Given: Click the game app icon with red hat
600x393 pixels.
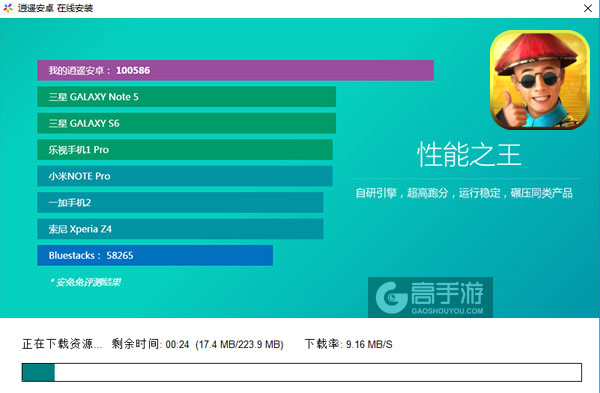Looking at the screenshot, I should 540,80.
